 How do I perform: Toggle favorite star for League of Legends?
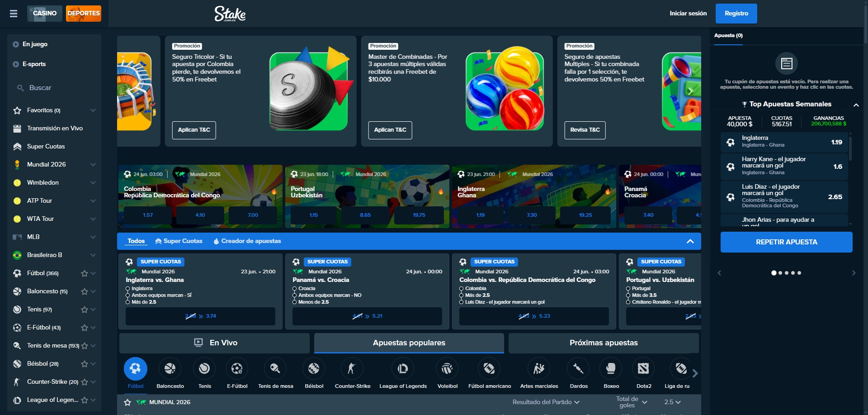[84, 400]
